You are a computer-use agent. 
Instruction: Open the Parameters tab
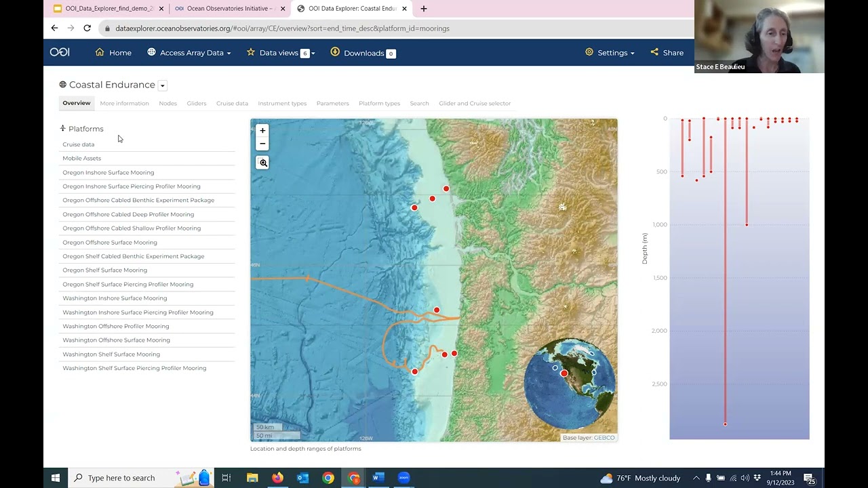click(332, 103)
